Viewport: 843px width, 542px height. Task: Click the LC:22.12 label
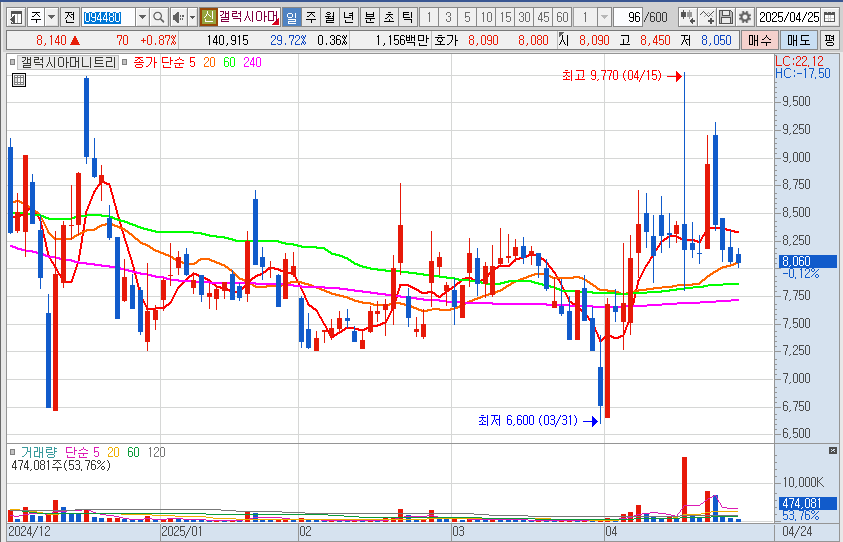point(799,61)
